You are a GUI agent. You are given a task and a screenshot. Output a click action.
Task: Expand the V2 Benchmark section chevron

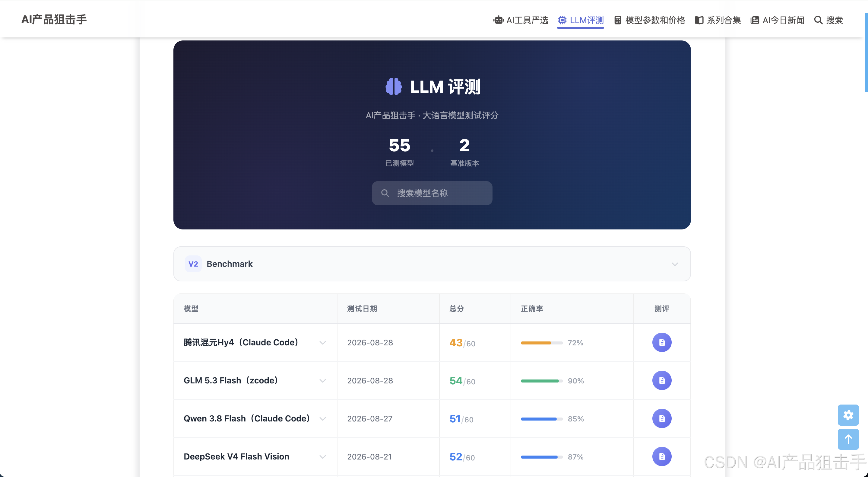click(675, 264)
